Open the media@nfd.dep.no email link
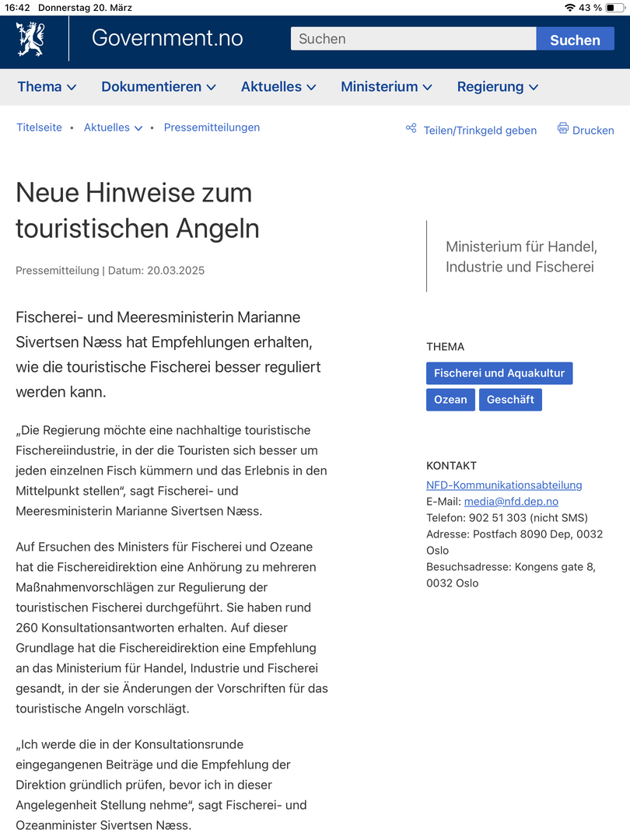 point(511,502)
